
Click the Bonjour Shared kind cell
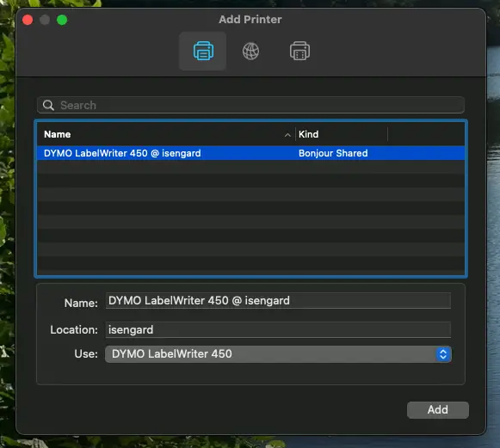(333, 153)
